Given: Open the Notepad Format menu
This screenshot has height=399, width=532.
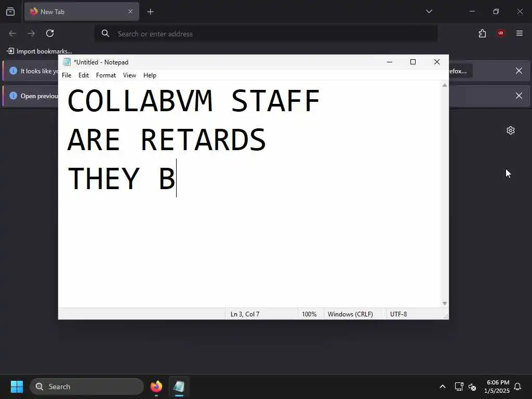Looking at the screenshot, I should coord(106,75).
